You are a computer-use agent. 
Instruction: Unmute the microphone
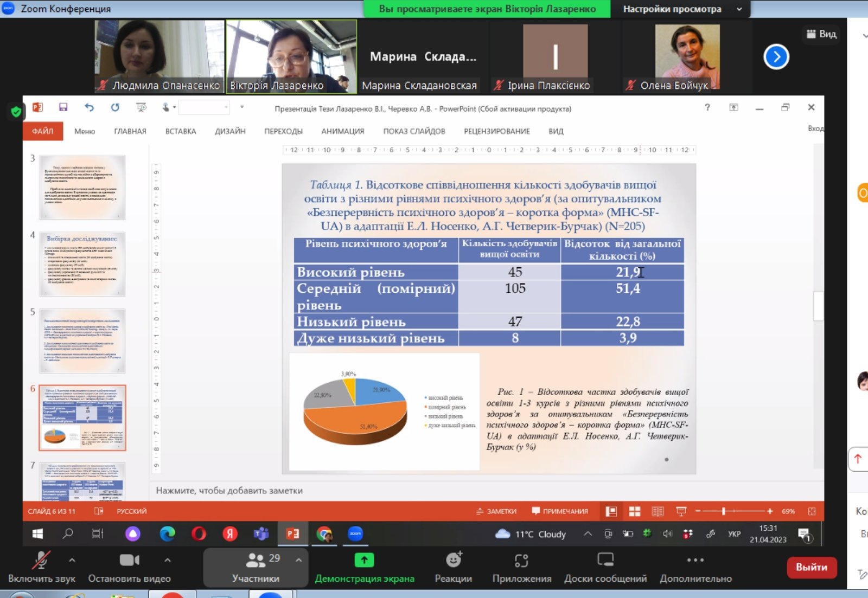click(41, 560)
